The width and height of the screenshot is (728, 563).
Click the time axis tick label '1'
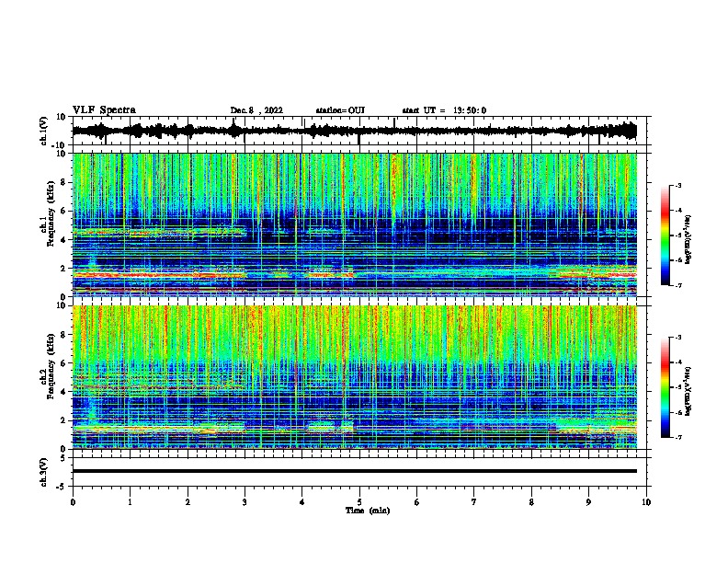[x=130, y=502]
